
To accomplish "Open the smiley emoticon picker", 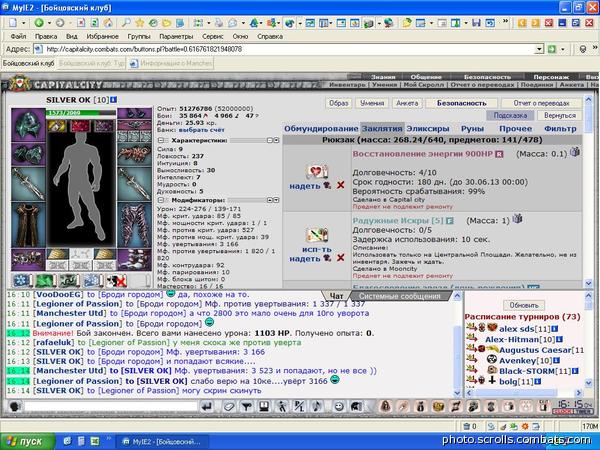I will [339, 406].
